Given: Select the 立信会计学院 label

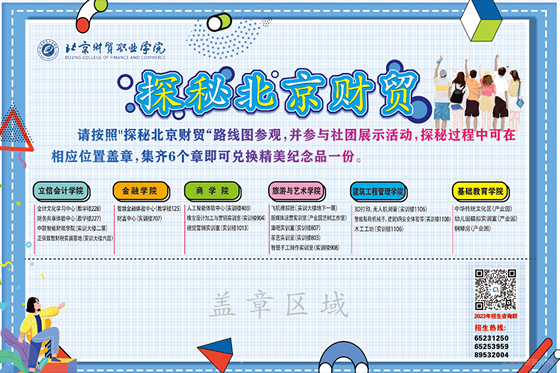Looking at the screenshot, I should pos(61,191).
